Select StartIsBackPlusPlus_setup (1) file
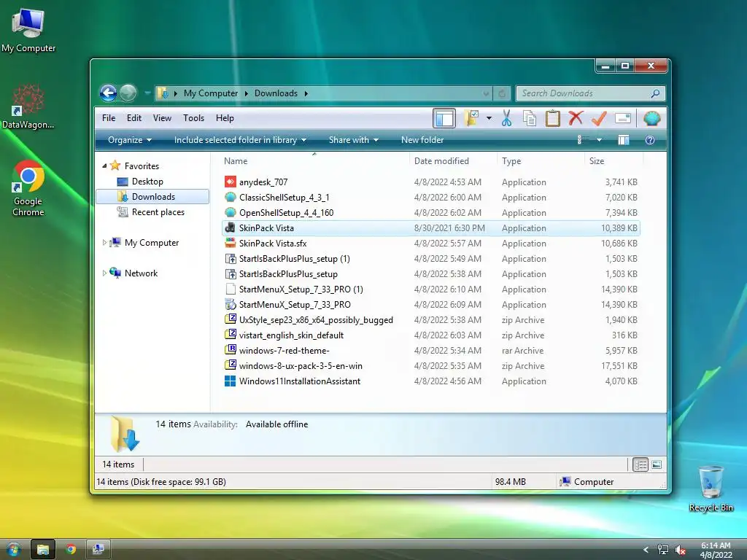747x560 pixels. 430,259
